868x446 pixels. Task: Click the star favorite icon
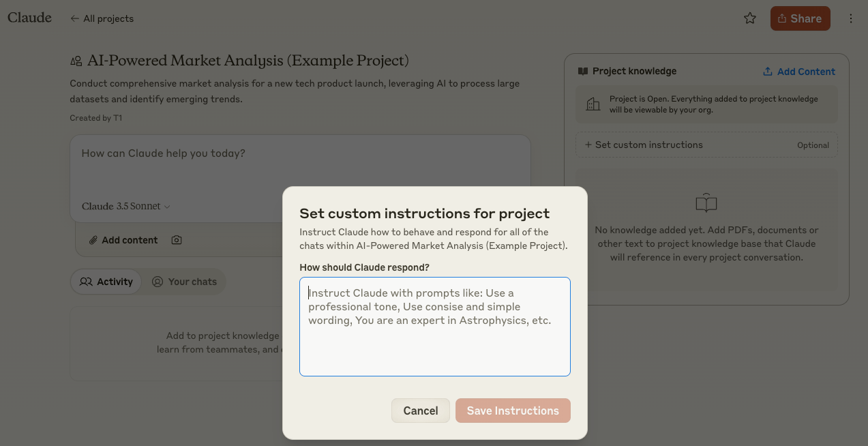(750, 18)
